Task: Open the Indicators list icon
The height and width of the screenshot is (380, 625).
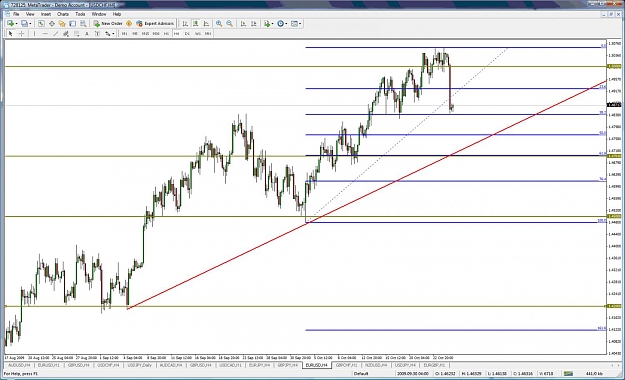Action: 267,24
